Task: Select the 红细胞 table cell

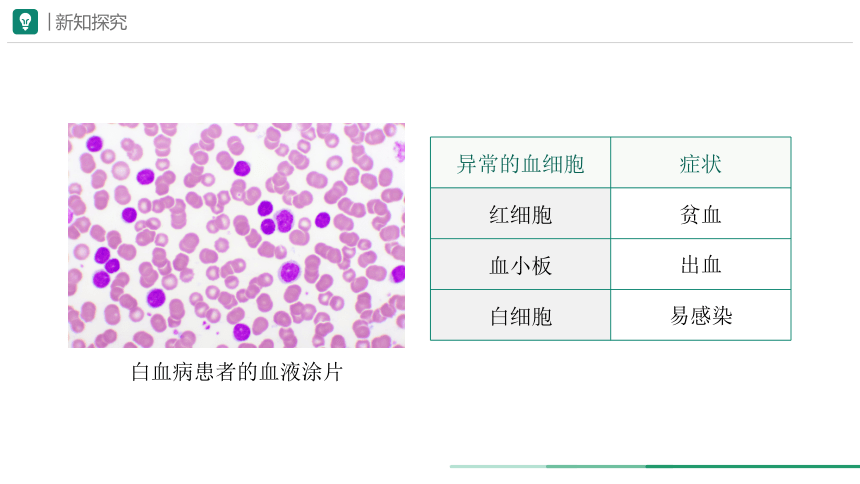Action: tap(520, 214)
